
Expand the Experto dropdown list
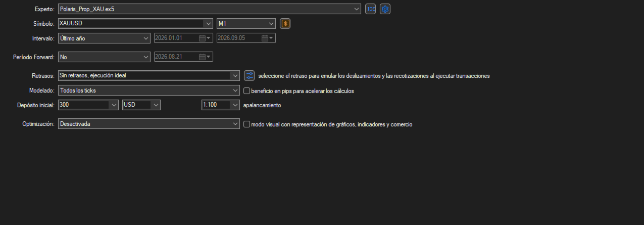click(357, 9)
